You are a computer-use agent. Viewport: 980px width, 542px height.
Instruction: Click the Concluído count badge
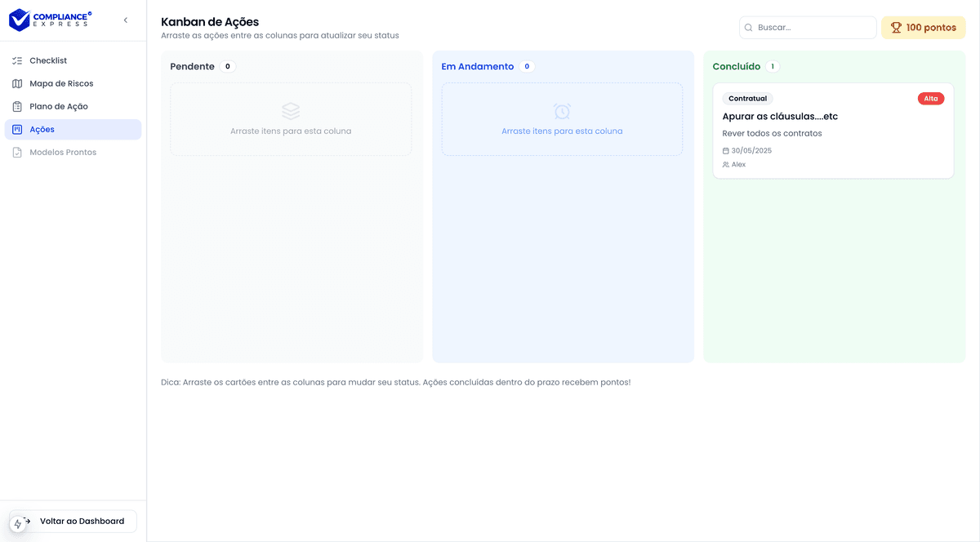(773, 66)
